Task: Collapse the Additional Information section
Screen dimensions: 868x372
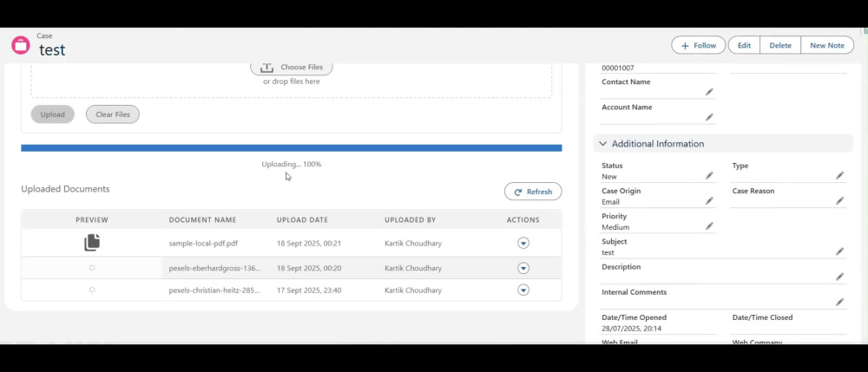Action: (x=603, y=144)
